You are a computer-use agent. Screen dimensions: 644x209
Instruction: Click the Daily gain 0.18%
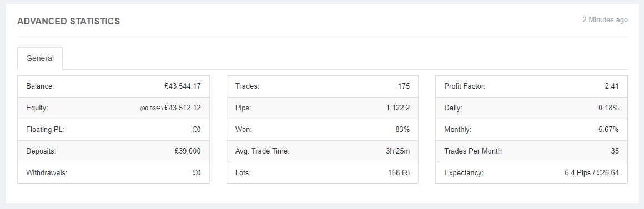[608, 108]
